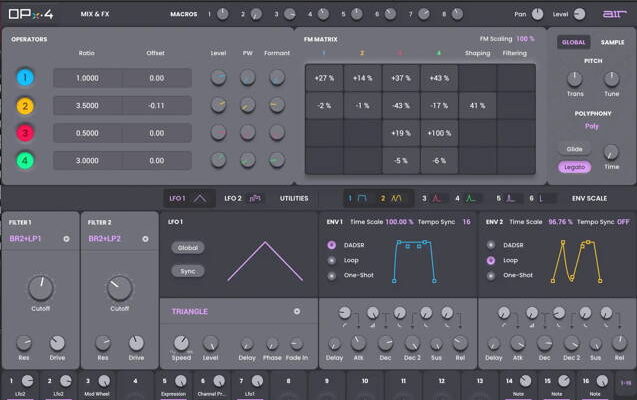Image resolution: width=637 pixels, height=400 pixels.
Task: Toggle the Legato button
Action: click(x=573, y=167)
